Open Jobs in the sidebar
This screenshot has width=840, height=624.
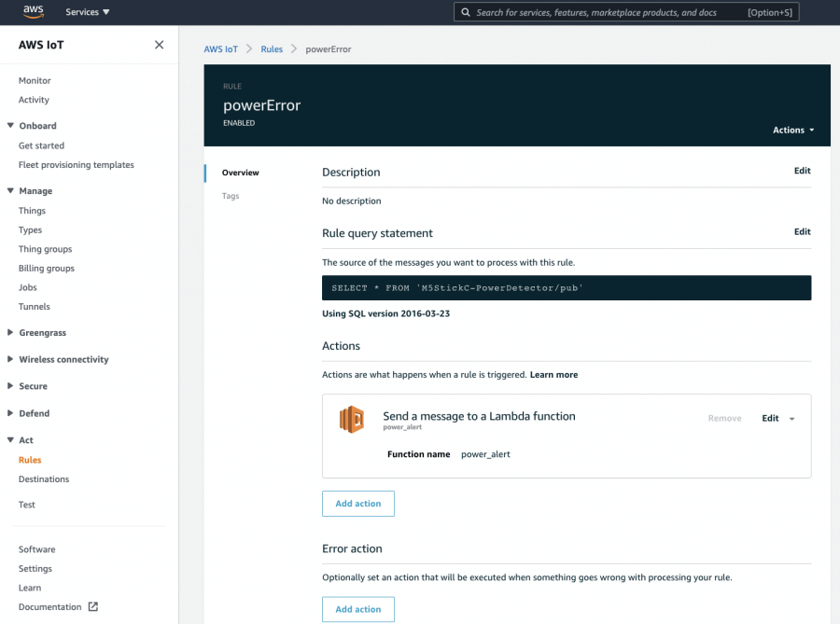[28, 287]
